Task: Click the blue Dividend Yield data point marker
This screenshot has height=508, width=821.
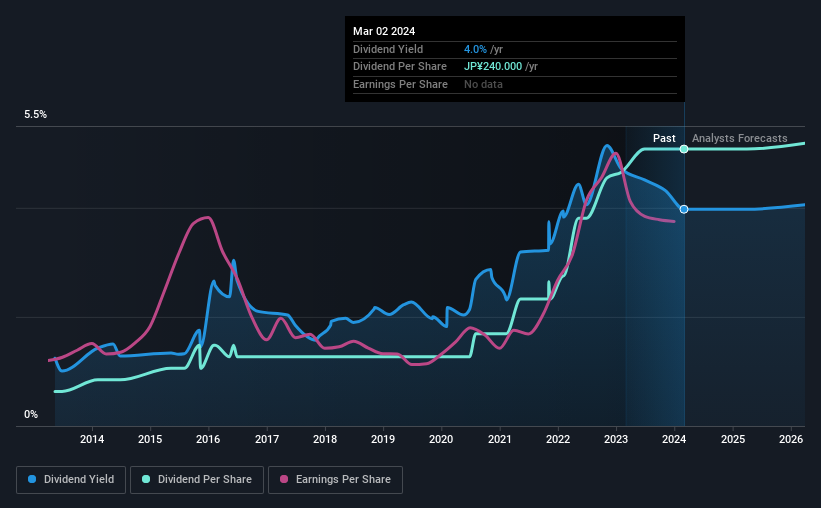Action: [684, 209]
